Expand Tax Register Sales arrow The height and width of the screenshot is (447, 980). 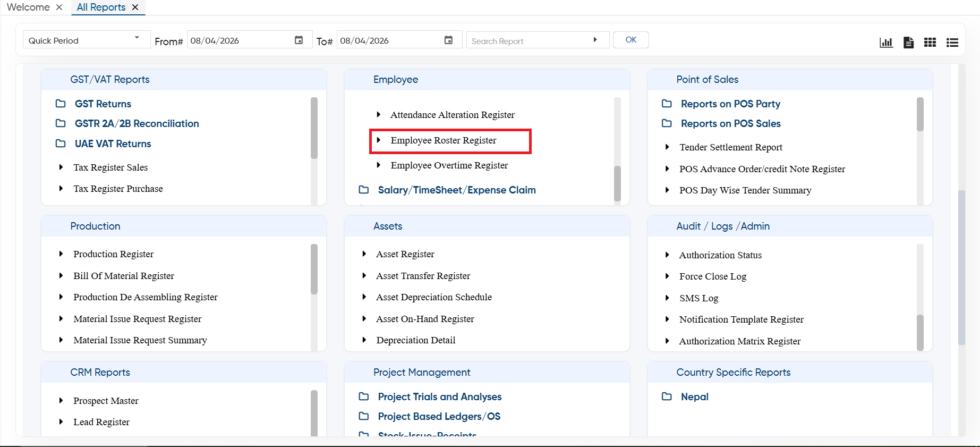click(x=61, y=167)
